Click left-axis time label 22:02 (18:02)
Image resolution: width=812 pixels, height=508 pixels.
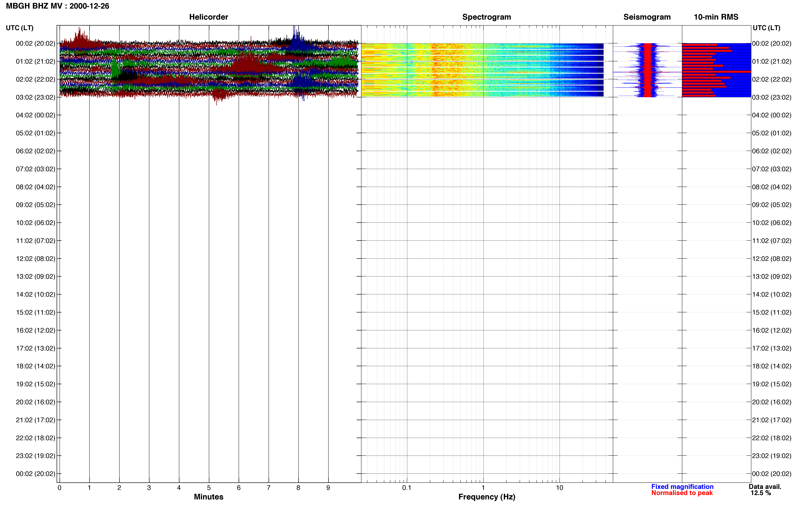pyautogui.click(x=35, y=438)
